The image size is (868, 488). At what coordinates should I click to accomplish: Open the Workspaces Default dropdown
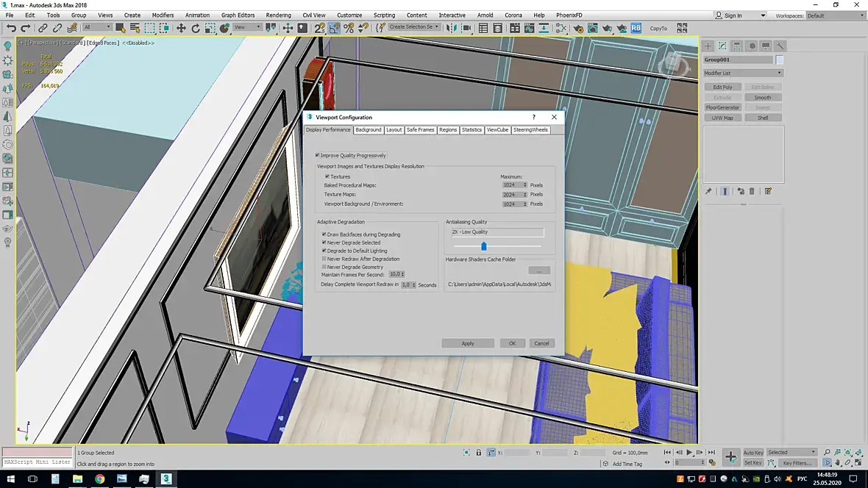pyautogui.click(x=835, y=15)
